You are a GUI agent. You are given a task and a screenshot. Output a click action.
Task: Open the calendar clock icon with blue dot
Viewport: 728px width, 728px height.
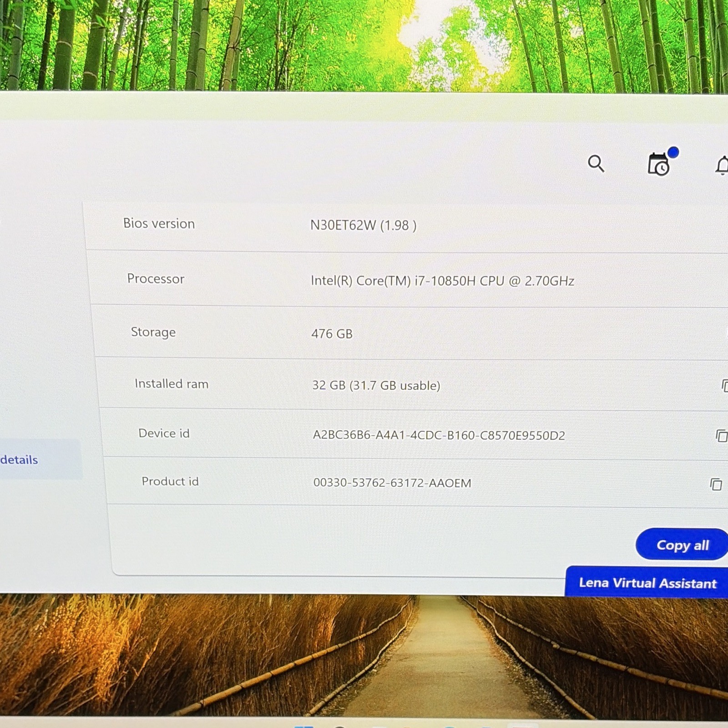662,162
